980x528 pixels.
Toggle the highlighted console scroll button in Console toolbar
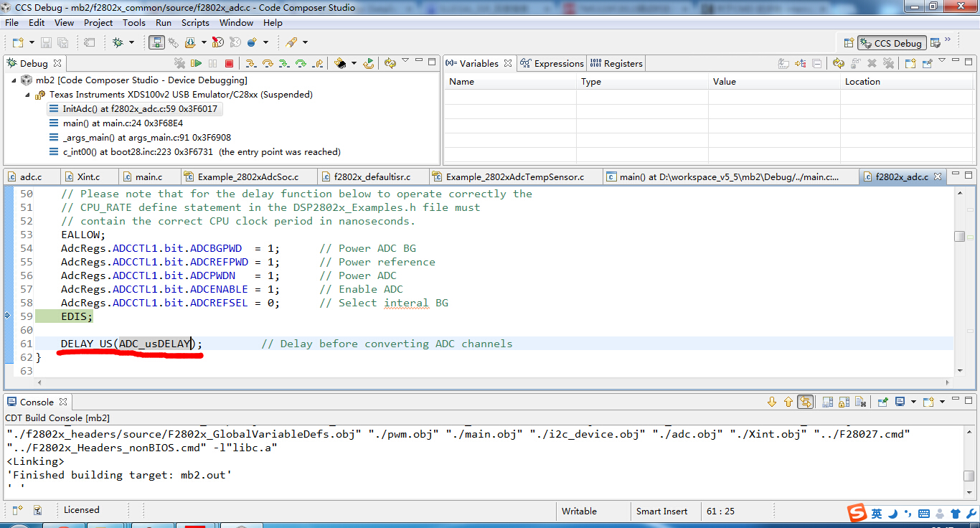(x=806, y=402)
